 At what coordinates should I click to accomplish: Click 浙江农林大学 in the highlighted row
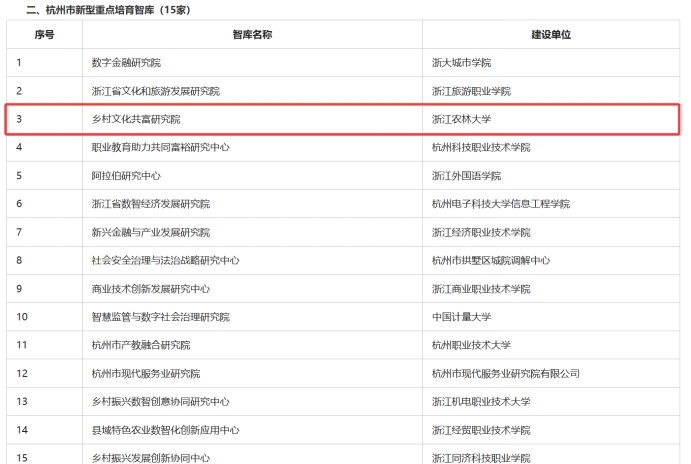[461, 119]
